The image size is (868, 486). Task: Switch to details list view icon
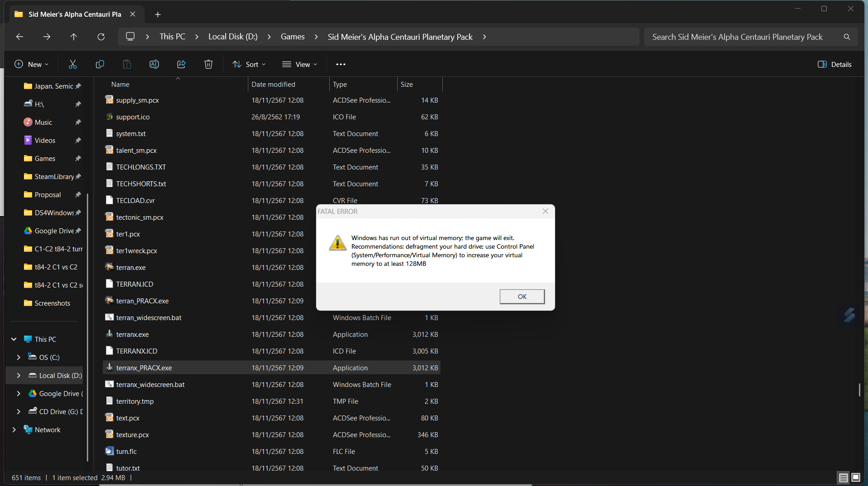point(843,477)
